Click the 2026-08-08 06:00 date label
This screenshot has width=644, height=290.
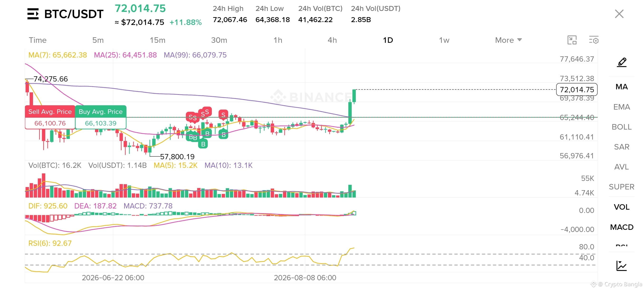pyautogui.click(x=305, y=278)
